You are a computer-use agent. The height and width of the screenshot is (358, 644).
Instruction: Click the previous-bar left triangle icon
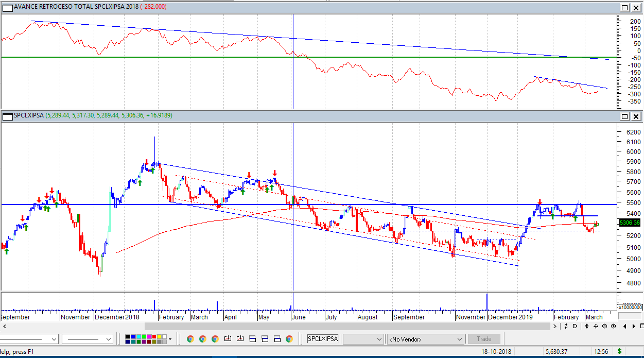click(x=625, y=326)
